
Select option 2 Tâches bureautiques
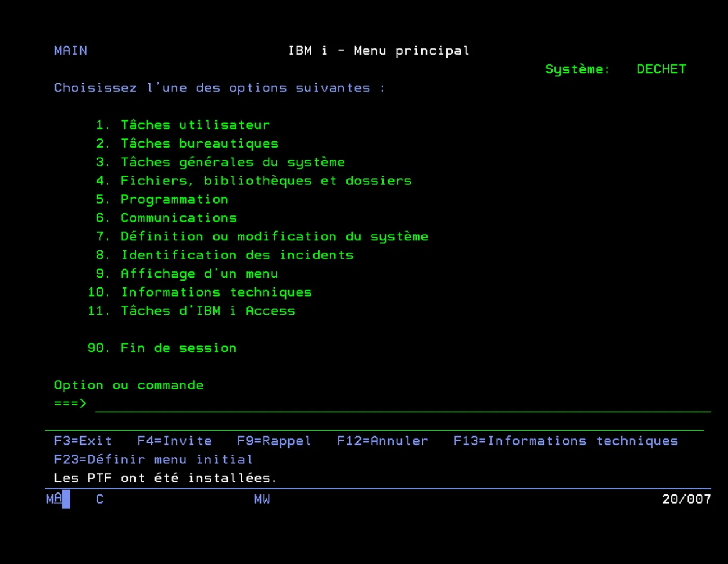click(x=187, y=144)
